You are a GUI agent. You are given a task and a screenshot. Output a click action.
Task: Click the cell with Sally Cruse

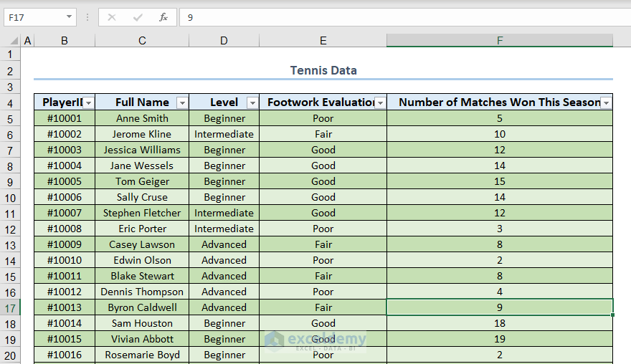(x=142, y=197)
